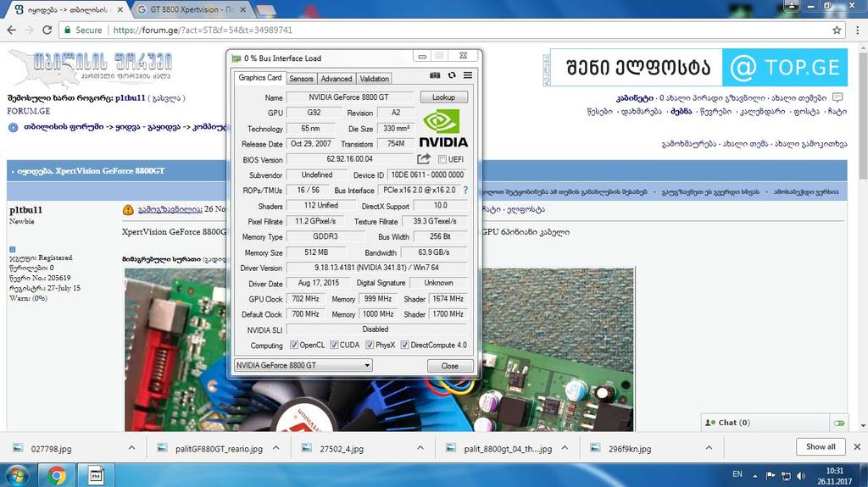Click the FORUM.GE text link

pos(29,111)
